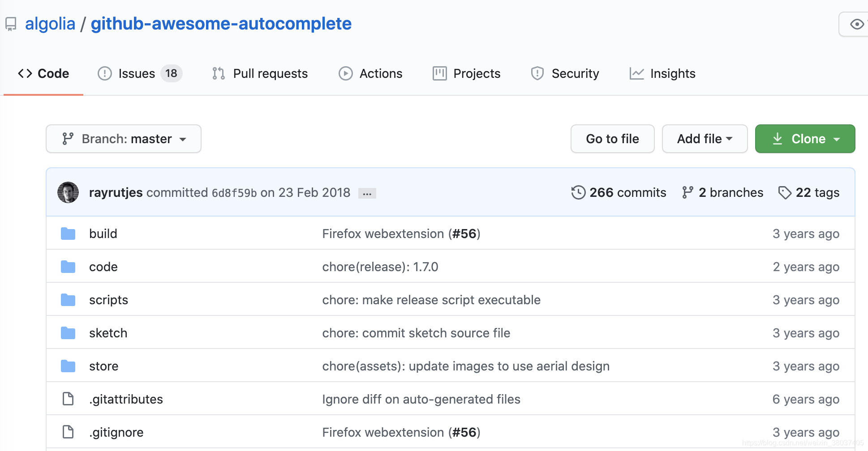The image size is (868, 451).
Task: Open the Add file dropdown
Action: coord(705,139)
